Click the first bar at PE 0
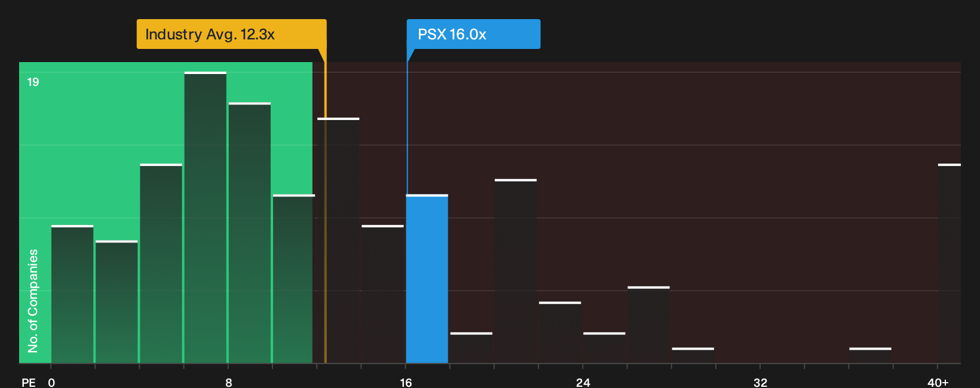Viewport: 980px width, 388px height. tap(72, 294)
